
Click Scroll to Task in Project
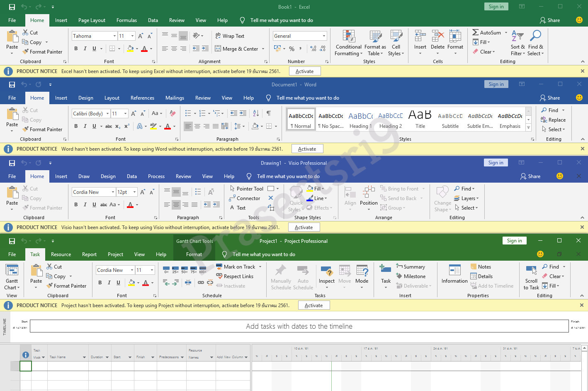(x=531, y=278)
